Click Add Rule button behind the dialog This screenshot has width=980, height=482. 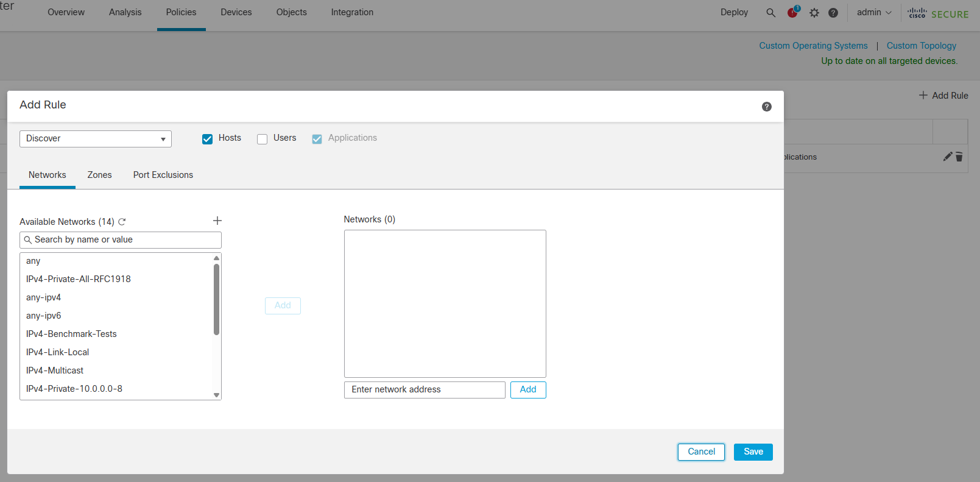point(943,96)
